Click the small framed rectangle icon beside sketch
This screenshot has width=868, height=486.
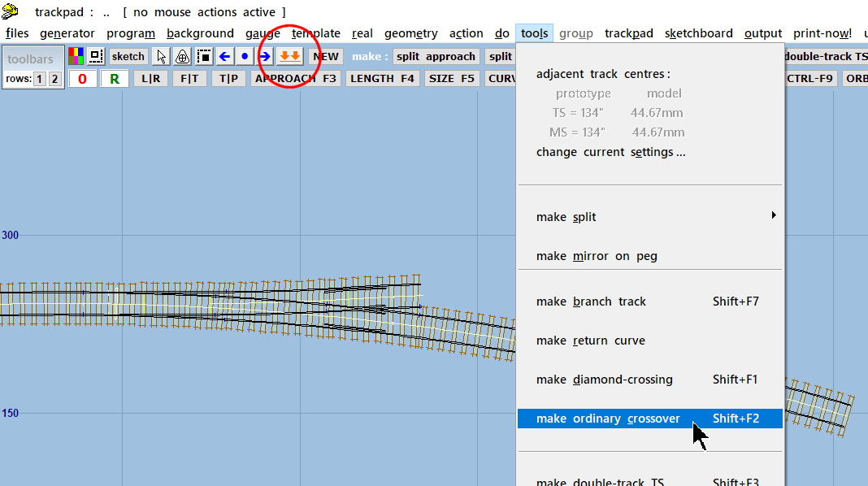(x=97, y=56)
